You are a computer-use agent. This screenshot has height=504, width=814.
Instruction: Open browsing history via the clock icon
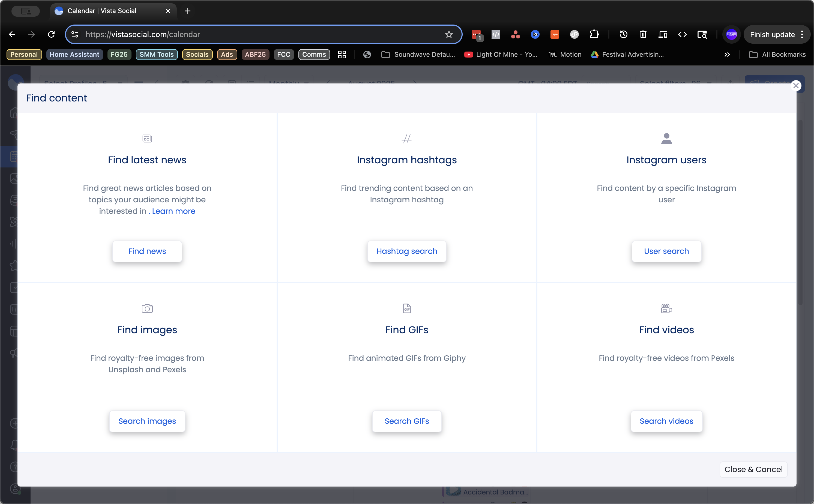(623, 34)
